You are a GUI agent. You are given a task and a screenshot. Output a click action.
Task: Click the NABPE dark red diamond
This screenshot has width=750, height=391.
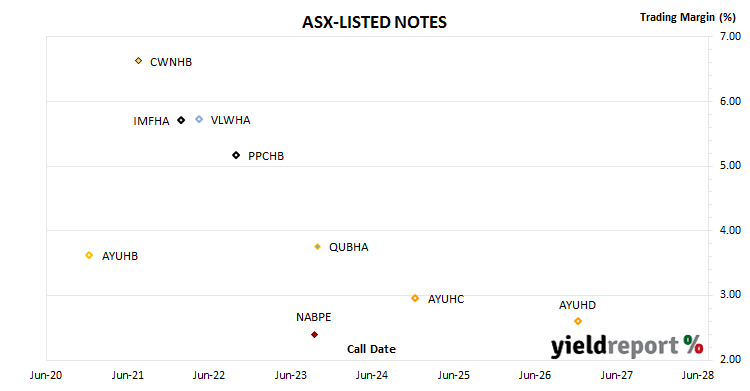pyautogui.click(x=314, y=335)
